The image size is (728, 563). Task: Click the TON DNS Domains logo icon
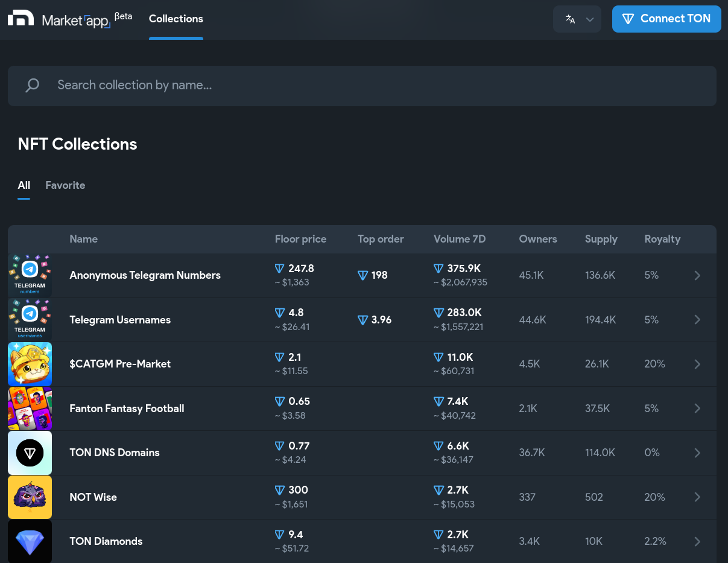point(30,453)
